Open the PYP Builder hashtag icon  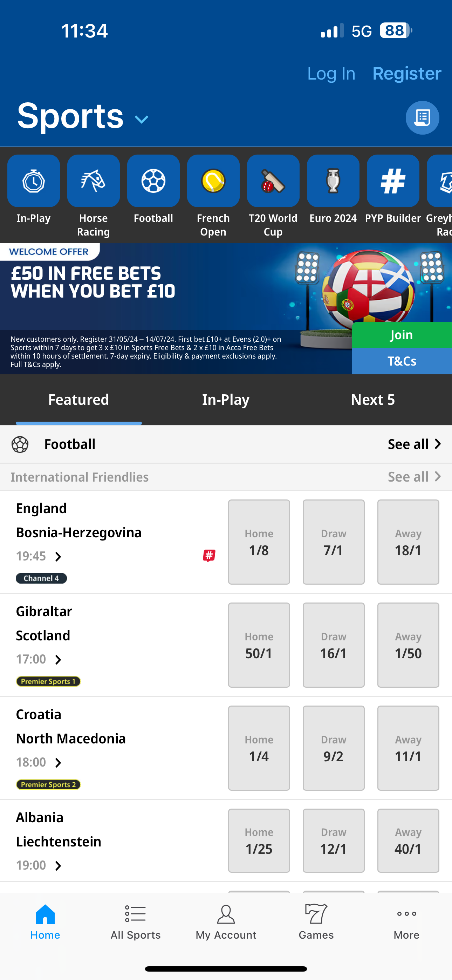coord(393,180)
